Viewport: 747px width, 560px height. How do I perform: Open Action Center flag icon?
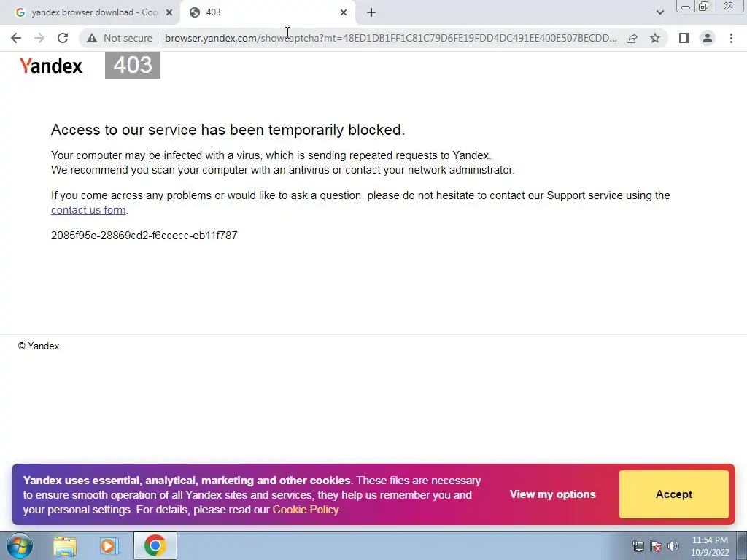[x=656, y=546]
